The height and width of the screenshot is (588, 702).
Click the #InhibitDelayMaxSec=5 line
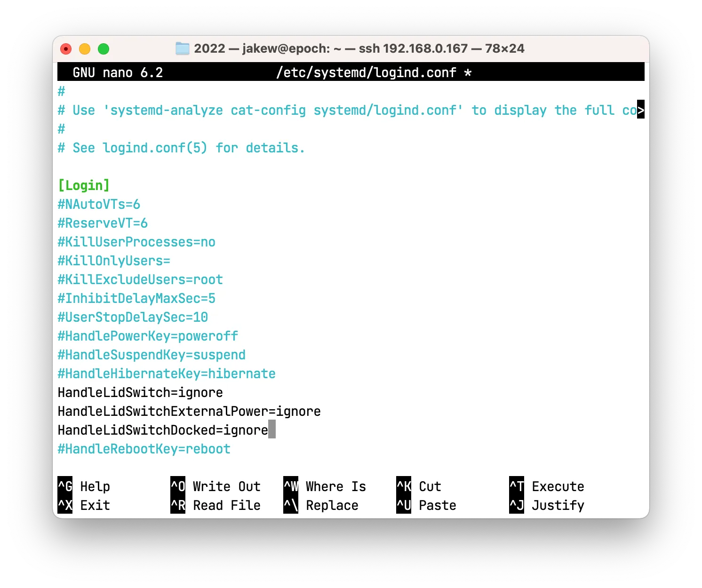[x=136, y=298]
